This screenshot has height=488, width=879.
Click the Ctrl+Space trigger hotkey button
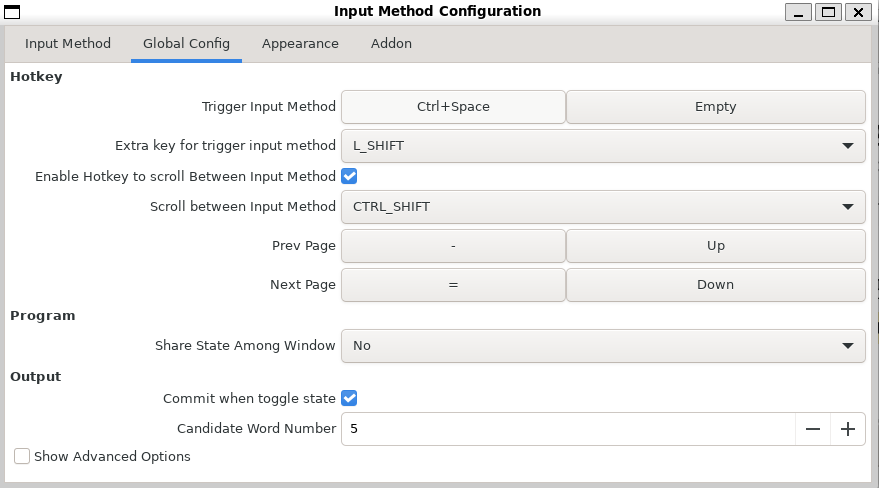click(453, 107)
